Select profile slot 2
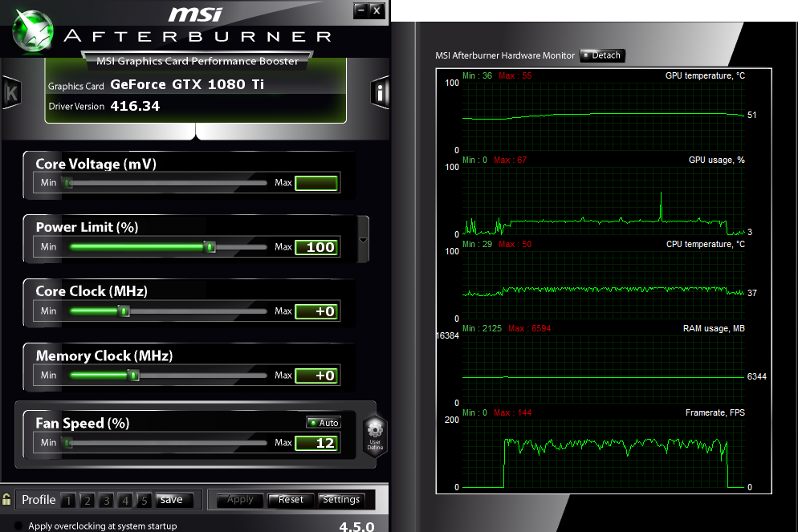The height and width of the screenshot is (532, 798). coord(87,501)
